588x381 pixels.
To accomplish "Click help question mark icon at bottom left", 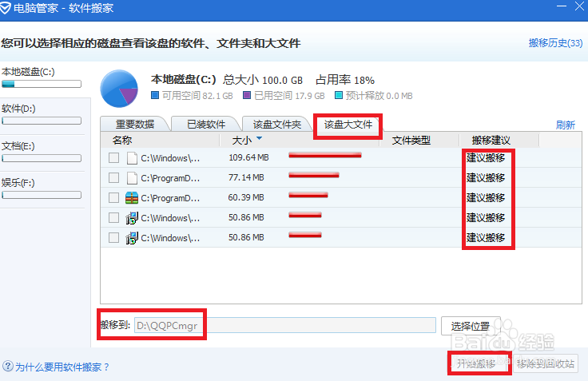I will [x=8, y=366].
